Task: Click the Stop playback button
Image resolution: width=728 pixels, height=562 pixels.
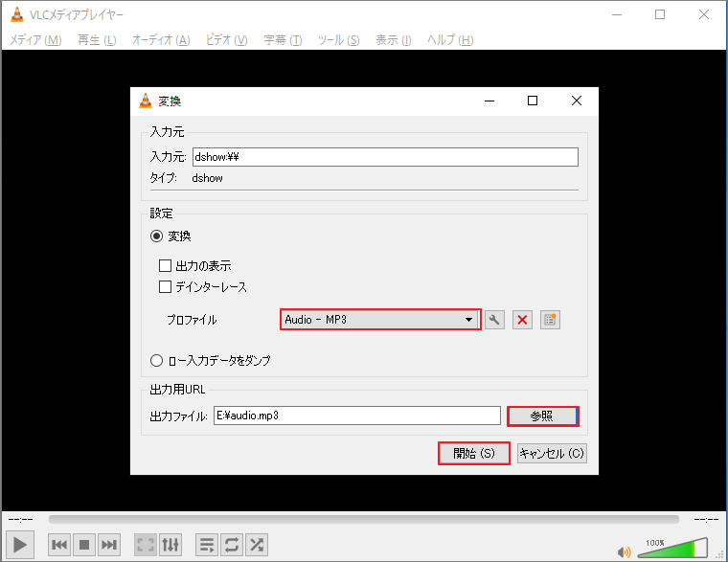Action: click(84, 545)
